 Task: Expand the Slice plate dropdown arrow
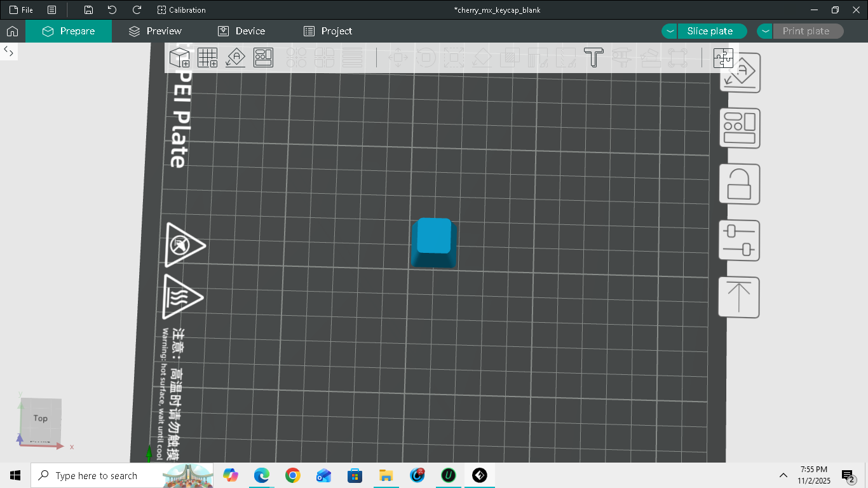pyautogui.click(x=670, y=31)
